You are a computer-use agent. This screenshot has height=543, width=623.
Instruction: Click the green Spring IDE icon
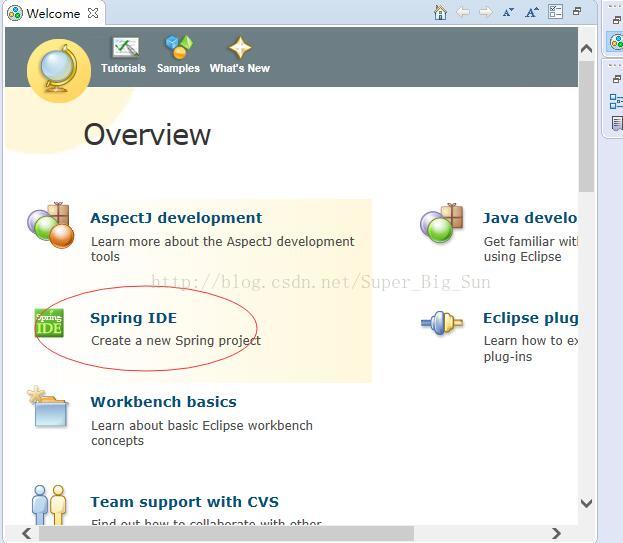click(x=49, y=323)
